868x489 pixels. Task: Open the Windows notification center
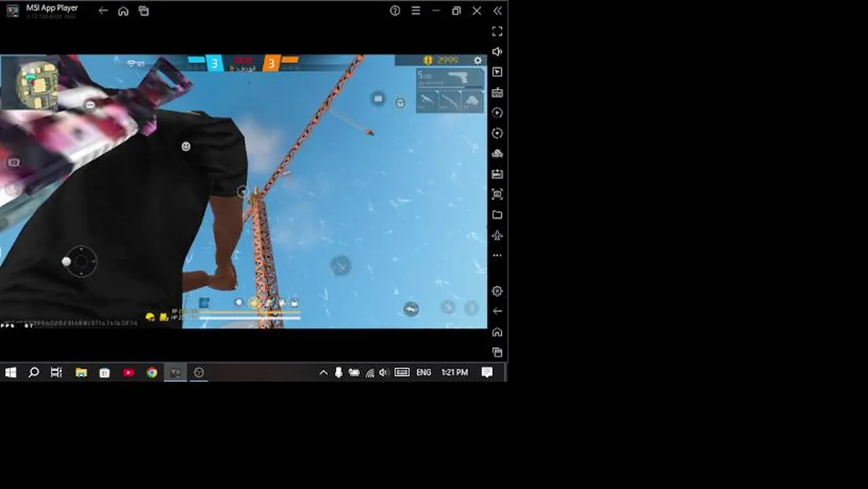pos(487,372)
